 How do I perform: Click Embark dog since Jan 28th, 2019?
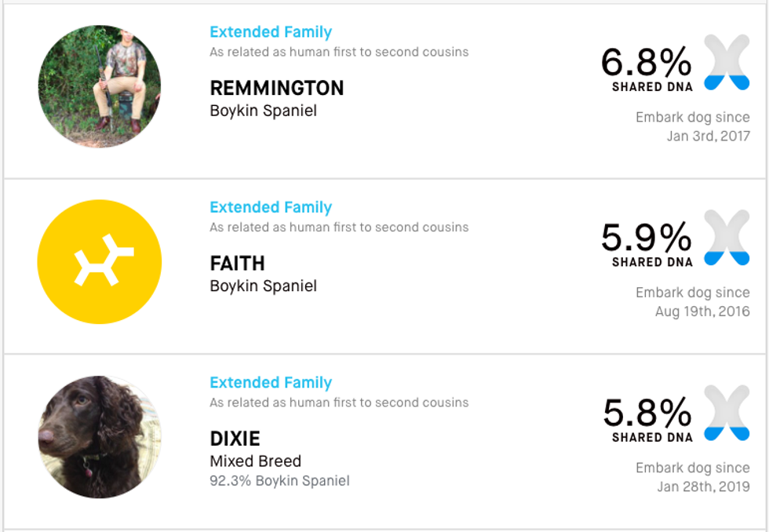pyautogui.click(x=692, y=477)
